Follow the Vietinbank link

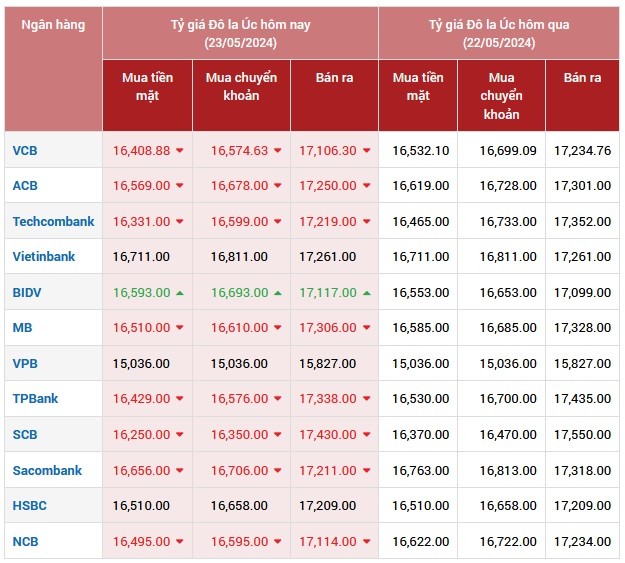[44, 257]
